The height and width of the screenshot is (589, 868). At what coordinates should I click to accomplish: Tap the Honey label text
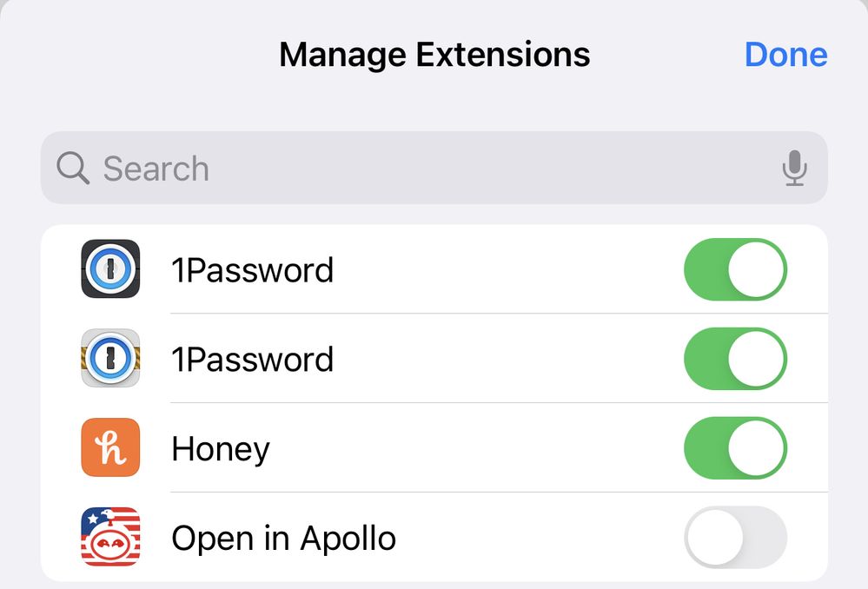click(x=221, y=449)
